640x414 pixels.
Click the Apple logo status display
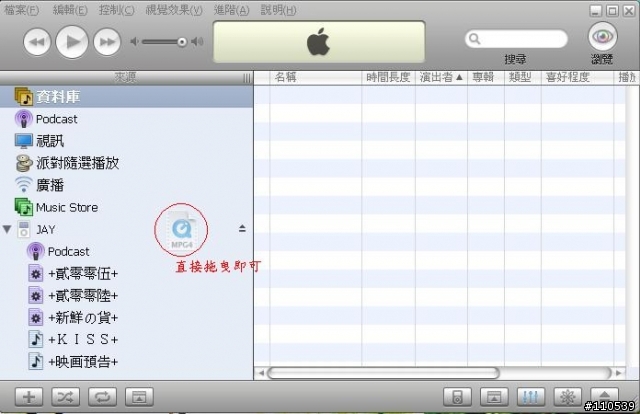click(x=319, y=42)
